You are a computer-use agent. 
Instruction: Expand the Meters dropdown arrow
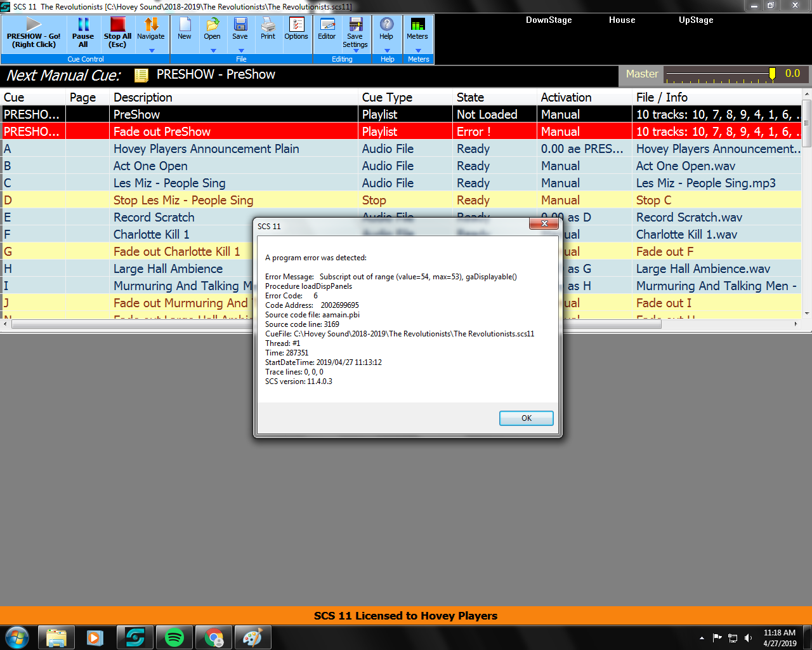tap(418, 51)
